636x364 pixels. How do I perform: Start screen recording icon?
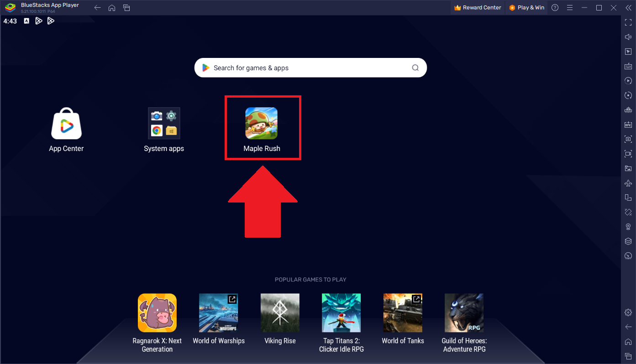628,154
